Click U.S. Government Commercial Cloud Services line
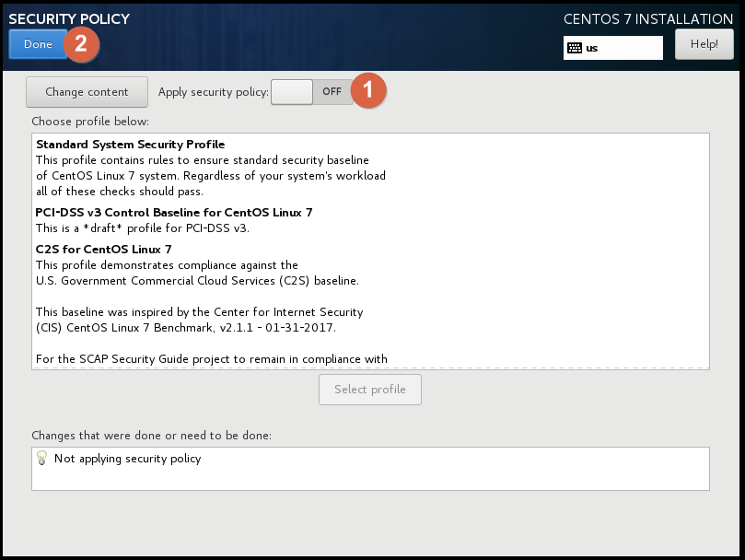This screenshot has width=745, height=560. (198, 281)
